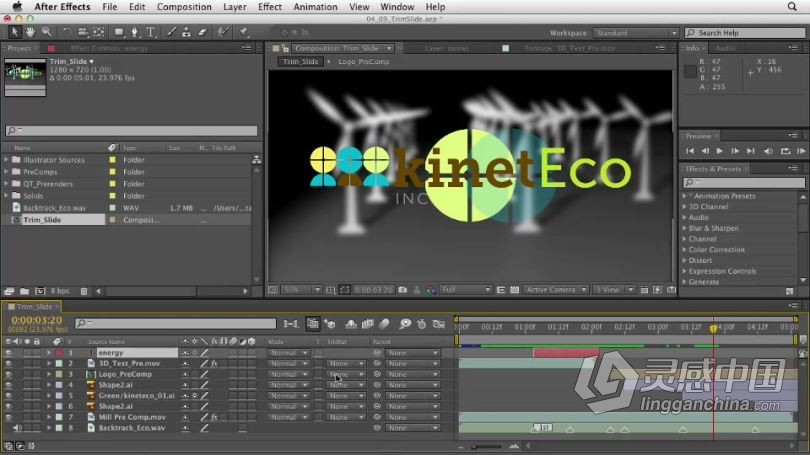The image size is (810, 455).
Task: Select the Selection arrow tool
Action: coord(14,32)
